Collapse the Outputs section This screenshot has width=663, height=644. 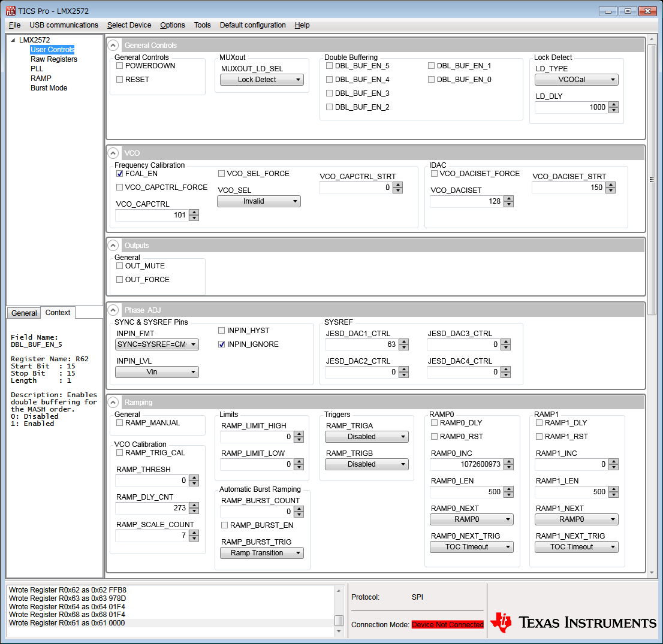[113, 246]
